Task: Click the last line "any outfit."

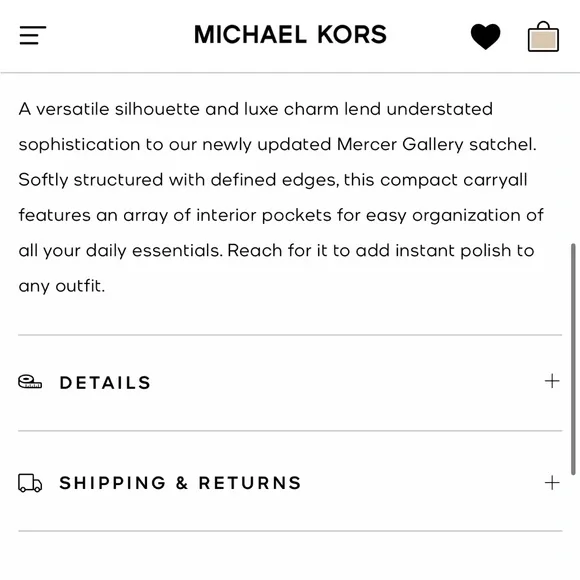Action: point(62,286)
